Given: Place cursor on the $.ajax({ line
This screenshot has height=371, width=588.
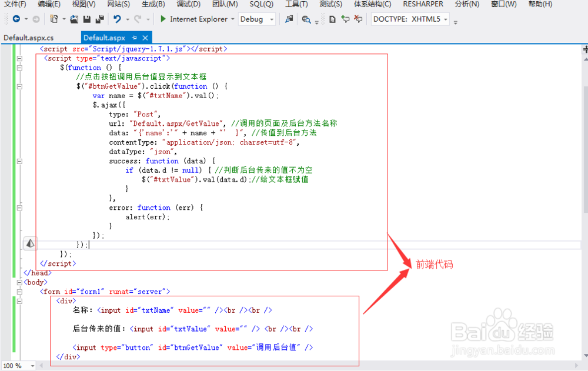Looking at the screenshot, I should pyautogui.click(x=109, y=105).
